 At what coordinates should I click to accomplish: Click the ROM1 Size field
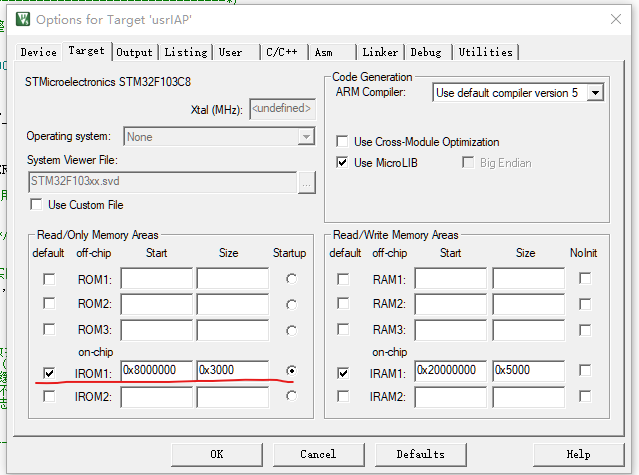[233, 279]
